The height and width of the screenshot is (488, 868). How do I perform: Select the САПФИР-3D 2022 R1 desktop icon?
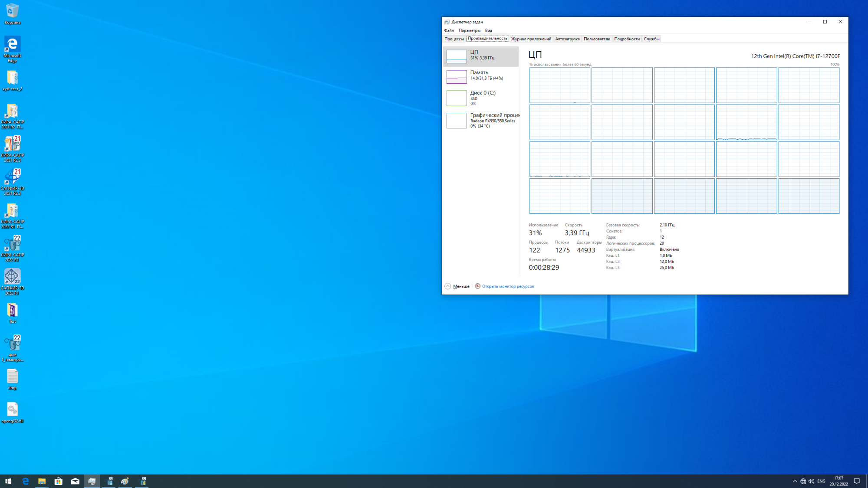[12, 281]
